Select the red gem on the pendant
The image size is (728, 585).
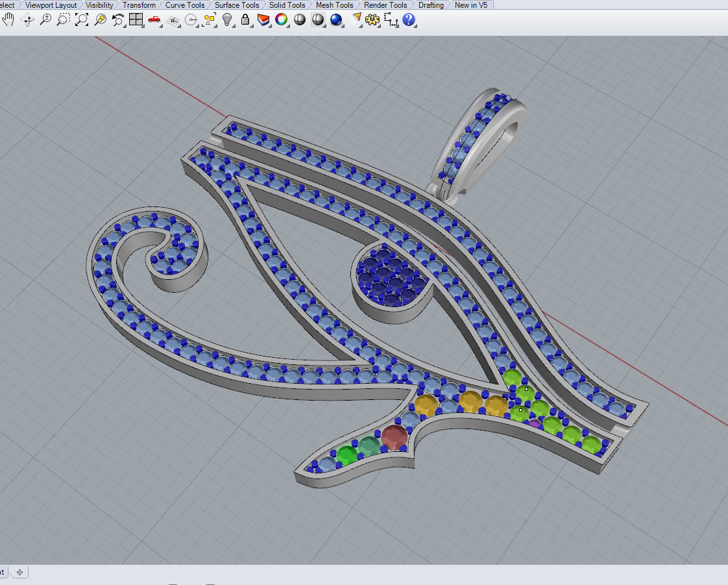pos(394,437)
